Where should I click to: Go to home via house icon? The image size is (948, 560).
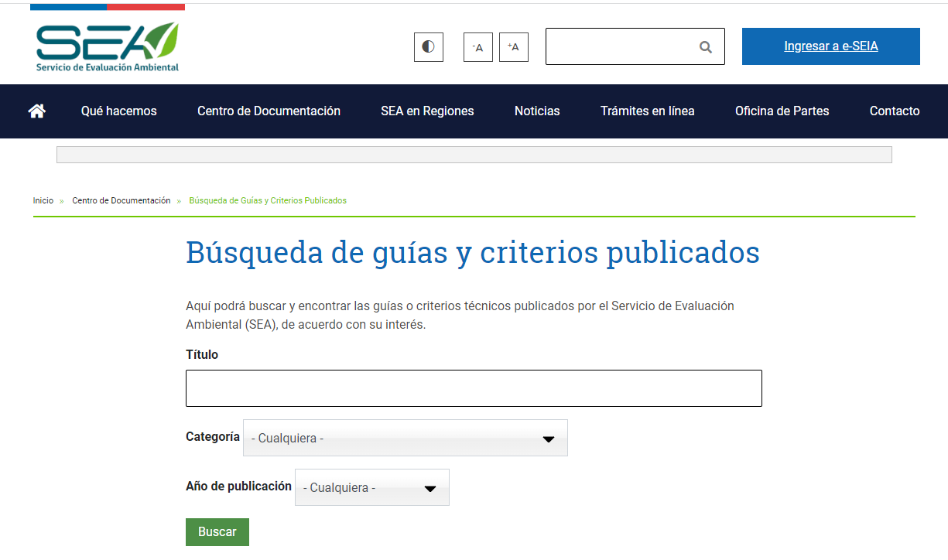36,111
